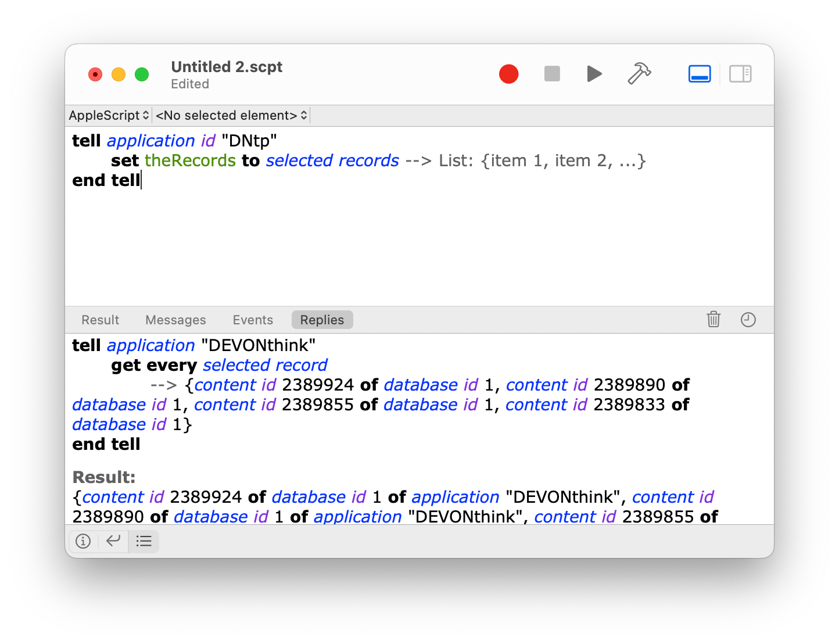The height and width of the screenshot is (644, 839).
Task: Switch to the Messages tab
Action: (x=175, y=320)
